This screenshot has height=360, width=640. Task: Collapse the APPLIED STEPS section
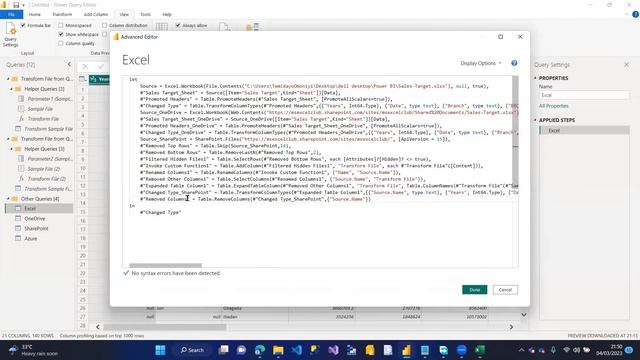tap(536, 120)
